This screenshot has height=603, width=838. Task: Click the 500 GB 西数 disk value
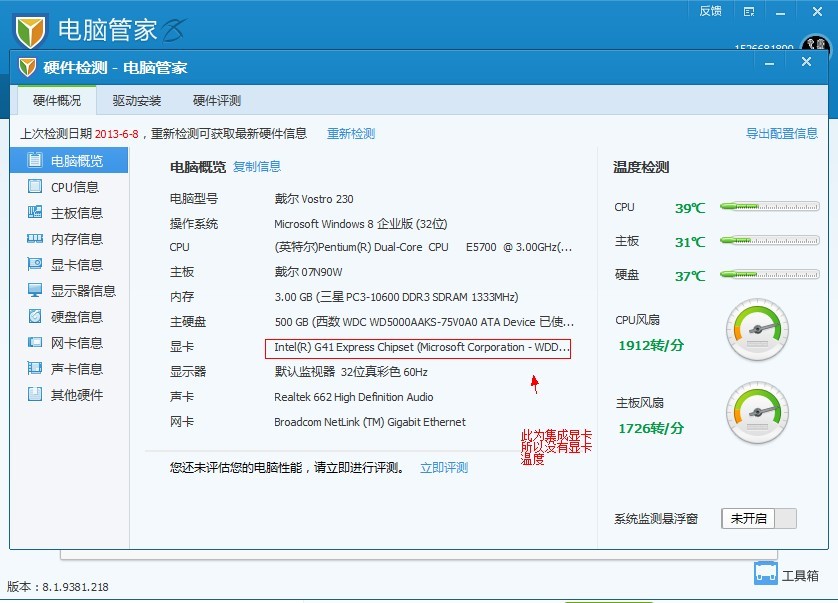424,322
